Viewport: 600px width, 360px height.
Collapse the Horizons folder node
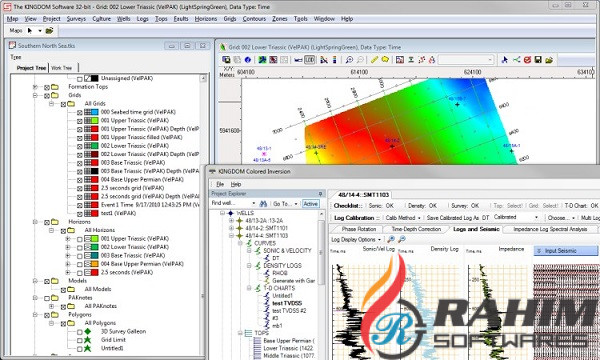35,222
